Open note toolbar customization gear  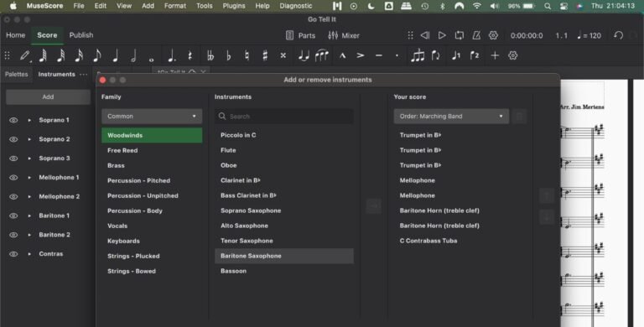point(513,55)
